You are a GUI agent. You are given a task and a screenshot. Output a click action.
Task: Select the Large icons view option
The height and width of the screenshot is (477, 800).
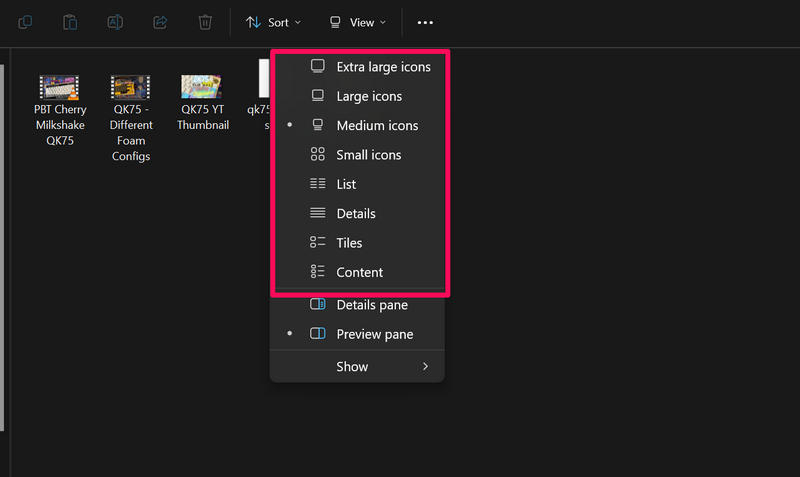369,96
